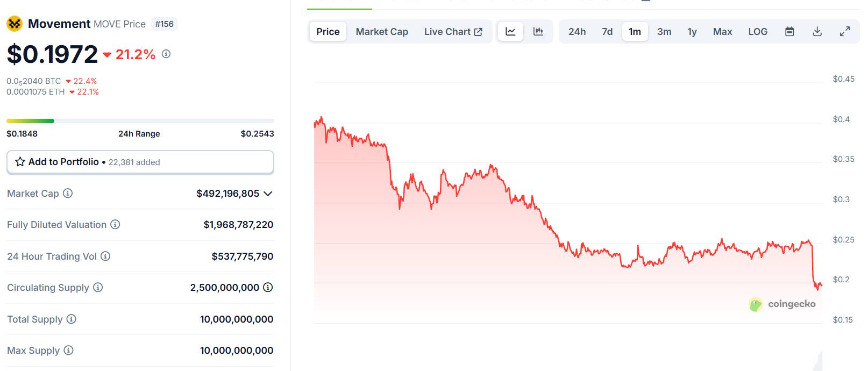This screenshot has height=371, width=868.
Task: Open the Circulating Supply value details icon
Action: (268, 287)
